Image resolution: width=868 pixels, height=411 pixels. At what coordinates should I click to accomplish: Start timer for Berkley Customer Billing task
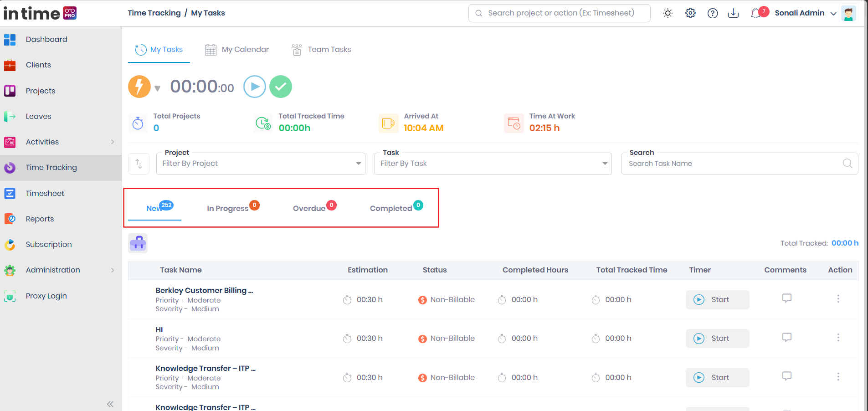(x=717, y=300)
